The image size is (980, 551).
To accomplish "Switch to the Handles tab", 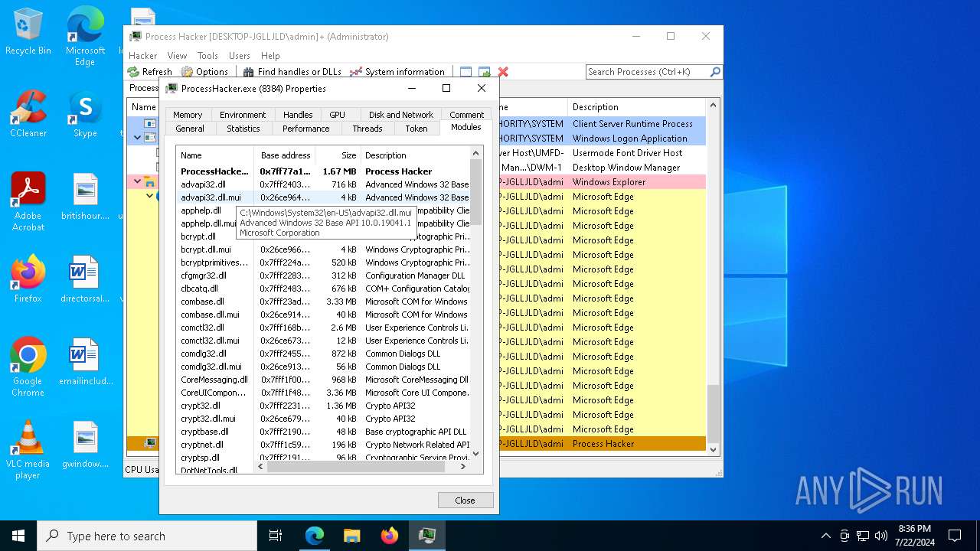I will click(298, 115).
